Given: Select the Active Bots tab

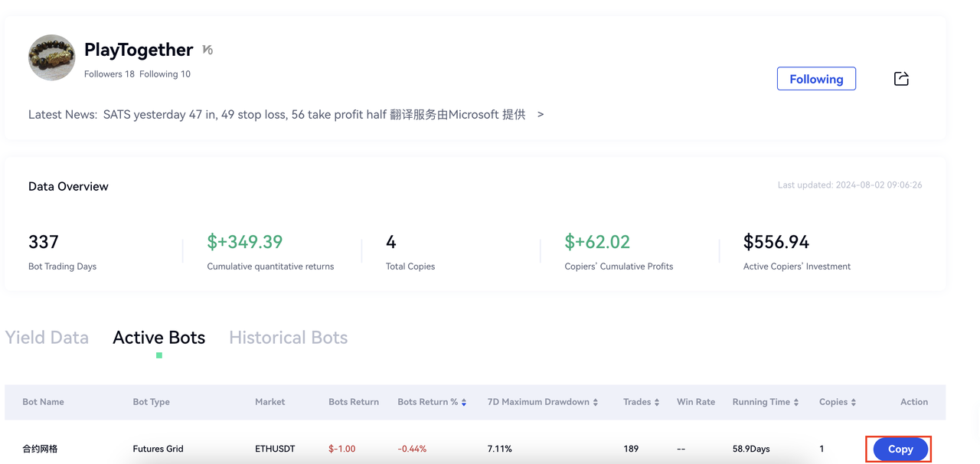Looking at the screenshot, I should pyautogui.click(x=158, y=338).
